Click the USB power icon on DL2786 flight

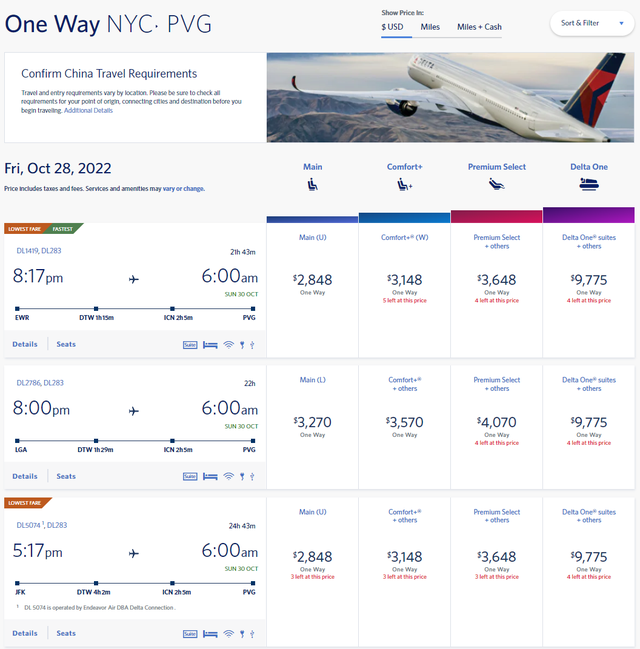click(x=253, y=476)
